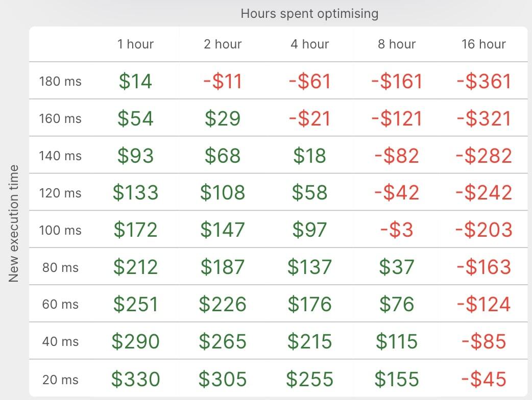Screen dimensions: 532x400
Task: Click the $18 value in 140 ms row
Action: pos(309,156)
